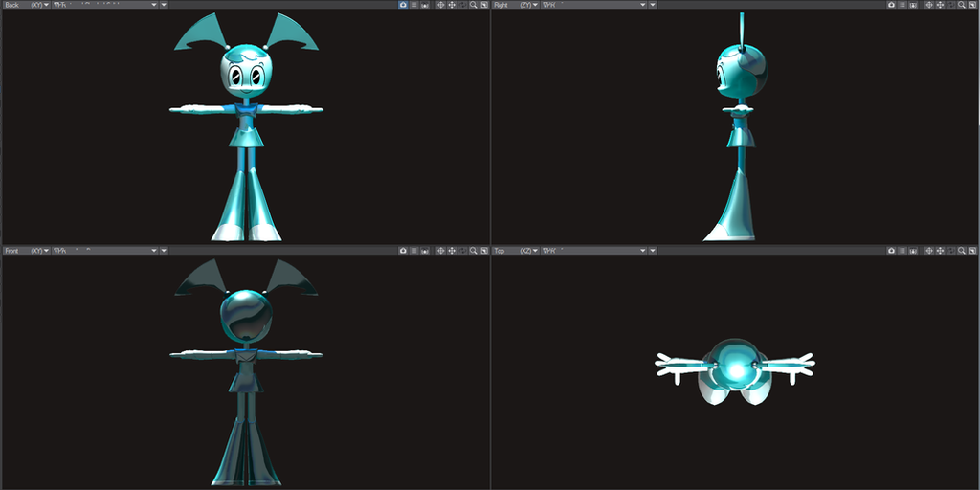Screen dimensions: 980x490
Task: Activate pan arrows icon in Back viewport
Action: [452, 5]
